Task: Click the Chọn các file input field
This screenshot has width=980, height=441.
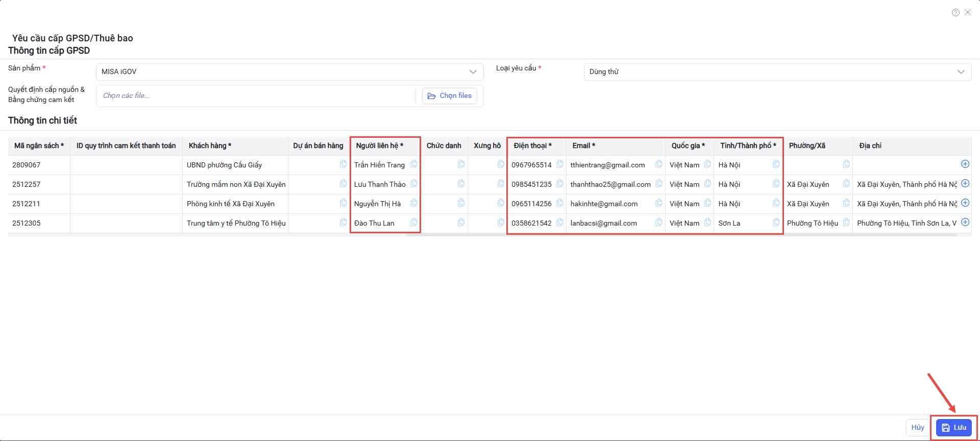Action: [255, 96]
